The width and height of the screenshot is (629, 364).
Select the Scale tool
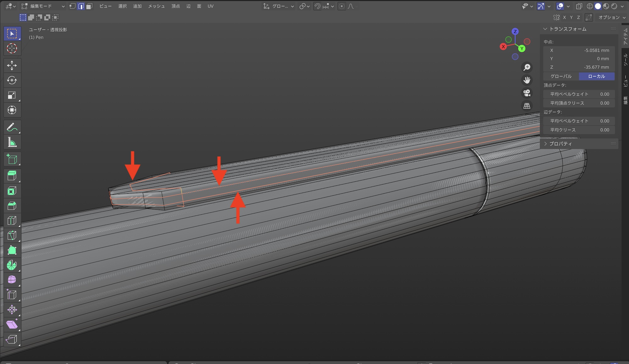12,95
